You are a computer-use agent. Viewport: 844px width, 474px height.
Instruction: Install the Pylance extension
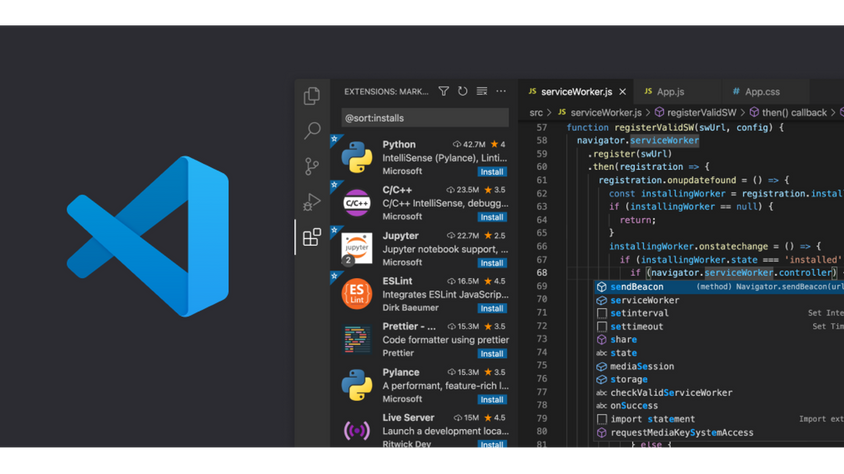pyautogui.click(x=491, y=399)
